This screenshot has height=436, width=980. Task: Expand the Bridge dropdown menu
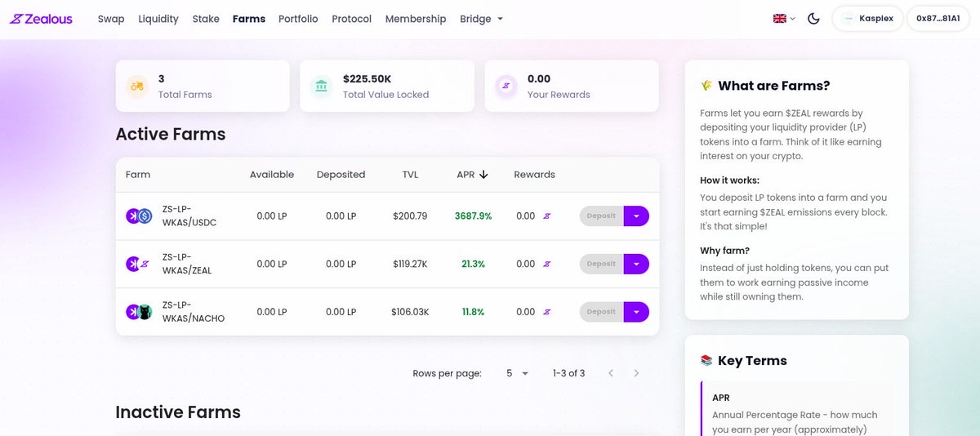(481, 19)
